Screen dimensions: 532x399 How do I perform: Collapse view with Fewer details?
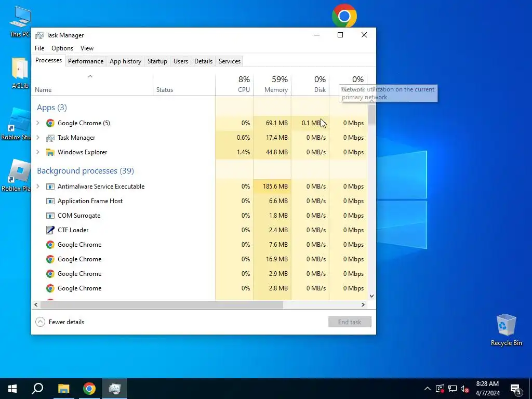60,322
